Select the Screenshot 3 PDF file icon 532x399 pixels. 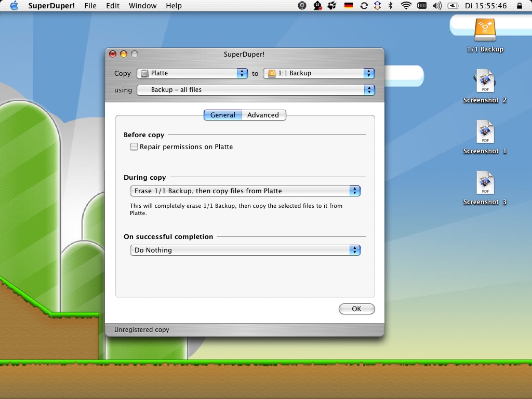[x=485, y=182]
